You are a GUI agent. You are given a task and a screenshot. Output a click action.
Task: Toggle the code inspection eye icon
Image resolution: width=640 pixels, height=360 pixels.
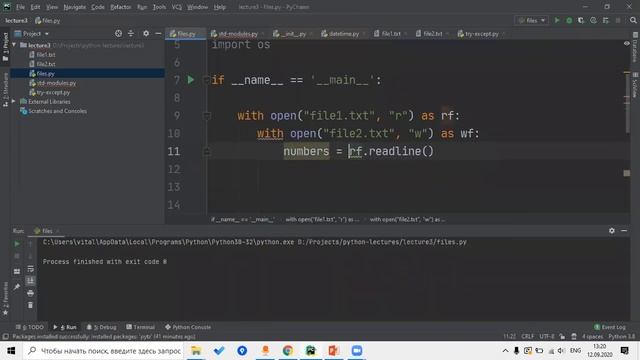(x=627, y=43)
